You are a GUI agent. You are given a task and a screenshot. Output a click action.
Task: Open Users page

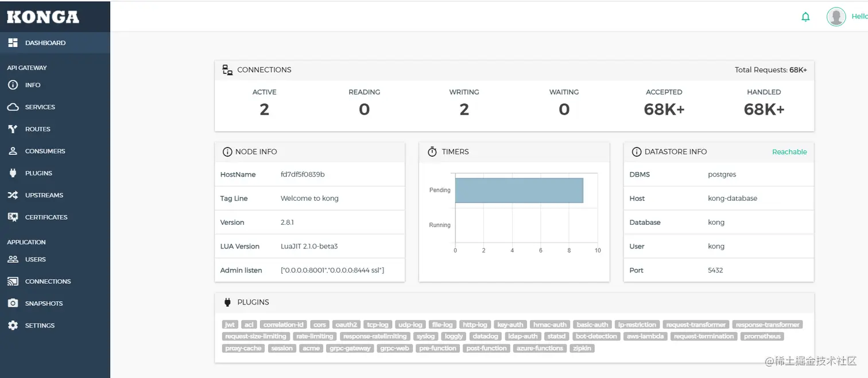(55, 259)
